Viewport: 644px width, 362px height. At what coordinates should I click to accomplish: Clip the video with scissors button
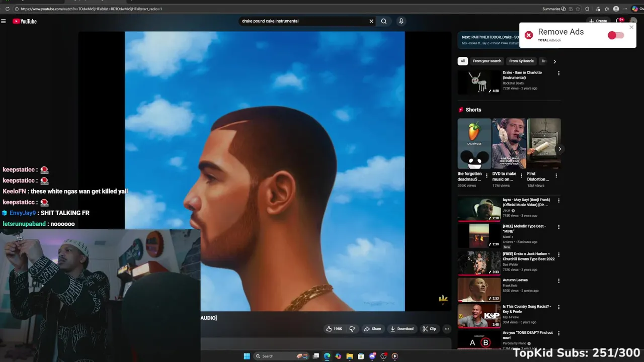pyautogui.click(x=429, y=329)
